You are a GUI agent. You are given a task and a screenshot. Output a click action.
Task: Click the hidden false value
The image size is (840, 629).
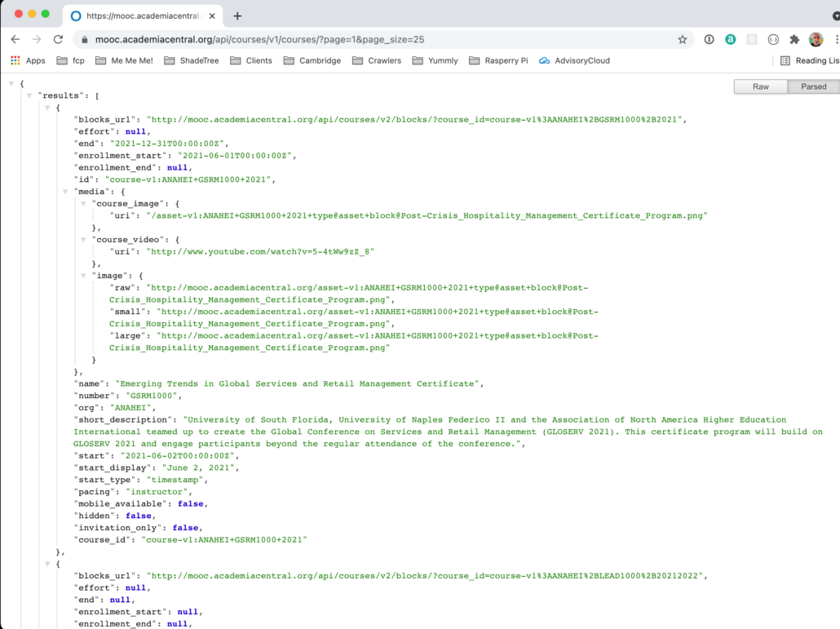pyautogui.click(x=139, y=516)
